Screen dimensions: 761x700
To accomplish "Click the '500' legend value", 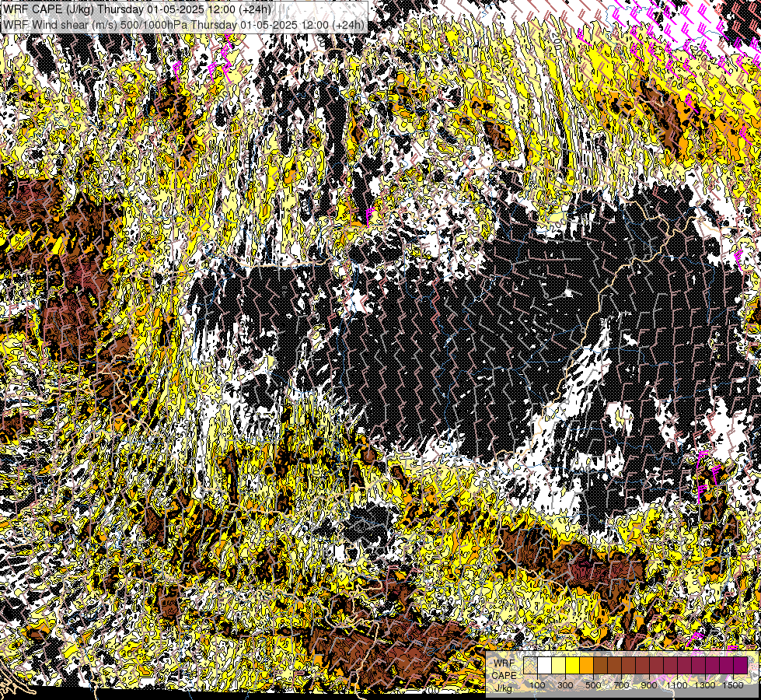I will [593, 685].
